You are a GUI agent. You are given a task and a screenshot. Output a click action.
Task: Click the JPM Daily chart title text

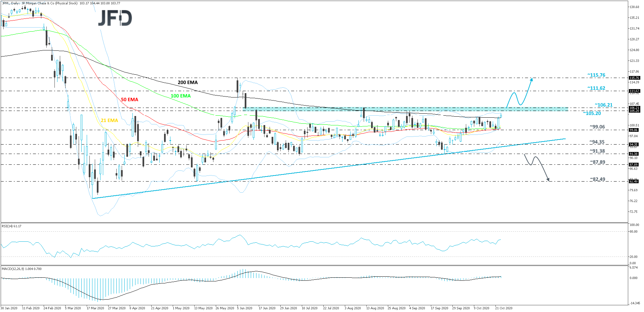pos(61,3)
